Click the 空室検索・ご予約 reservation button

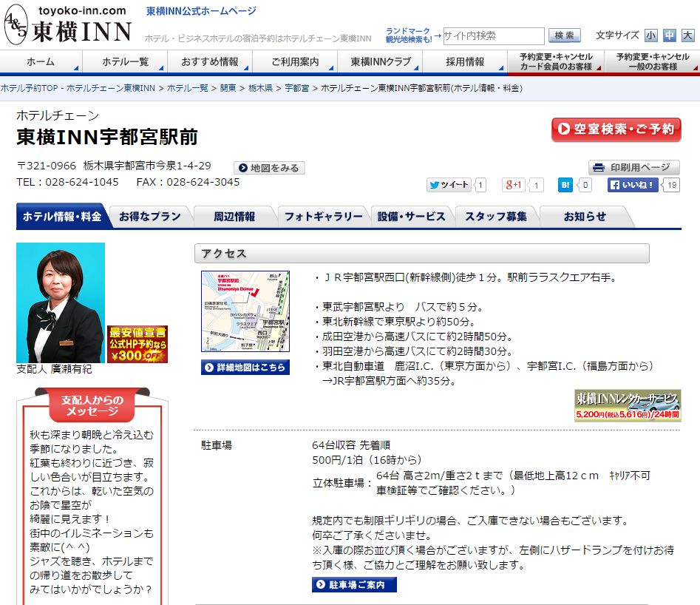point(616,129)
